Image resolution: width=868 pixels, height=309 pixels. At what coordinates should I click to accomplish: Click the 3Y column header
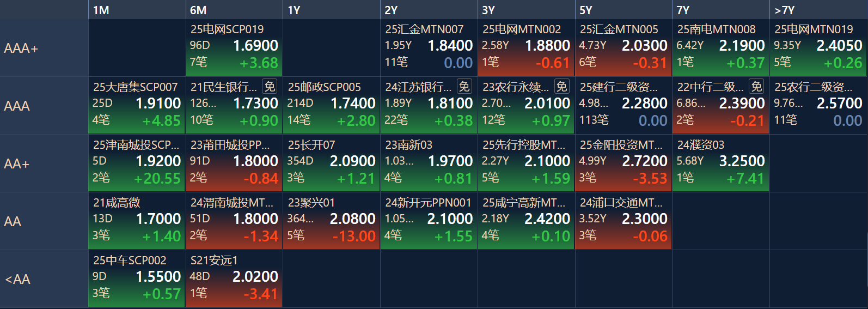click(527, 10)
